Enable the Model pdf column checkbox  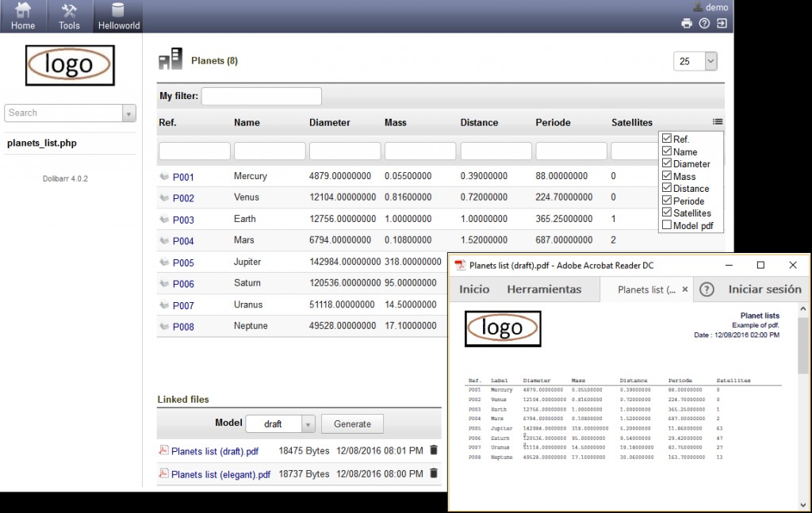point(667,225)
